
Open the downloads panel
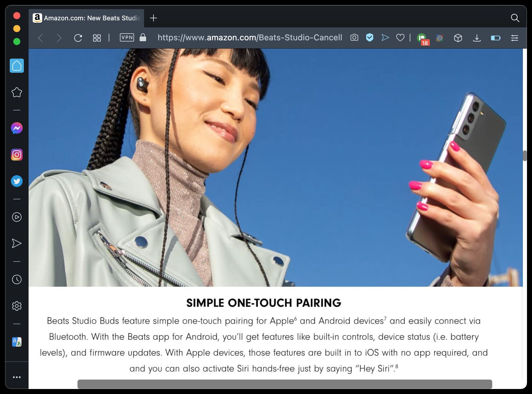pyautogui.click(x=477, y=38)
